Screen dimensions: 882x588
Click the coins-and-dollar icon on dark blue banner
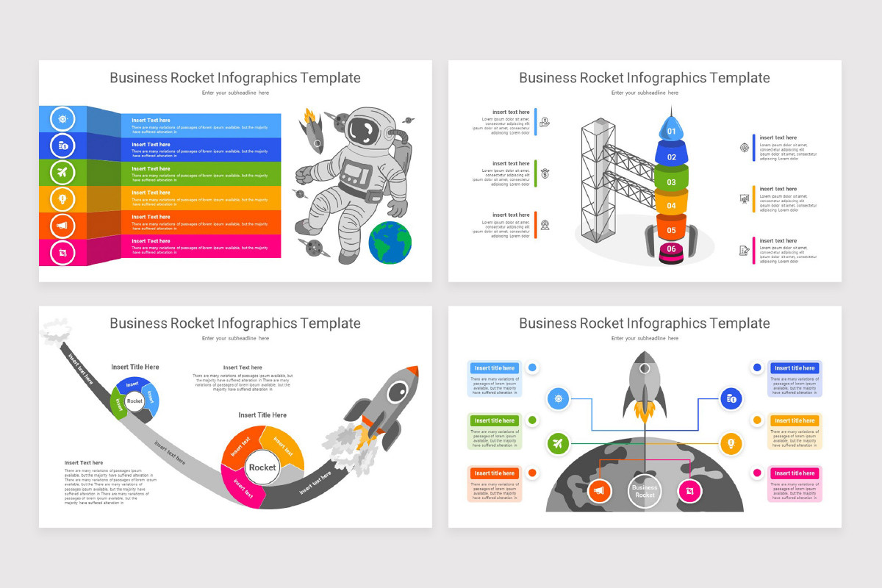click(62, 146)
